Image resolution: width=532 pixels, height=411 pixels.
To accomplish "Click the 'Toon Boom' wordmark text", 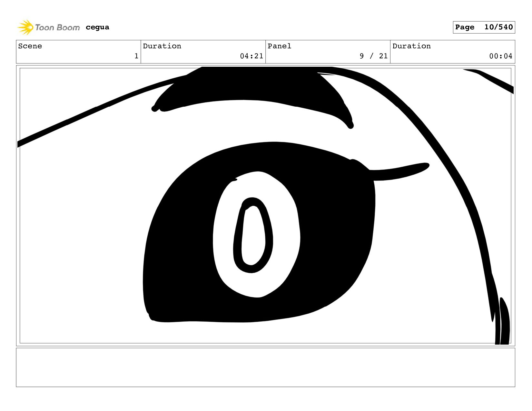I will click(x=57, y=28).
